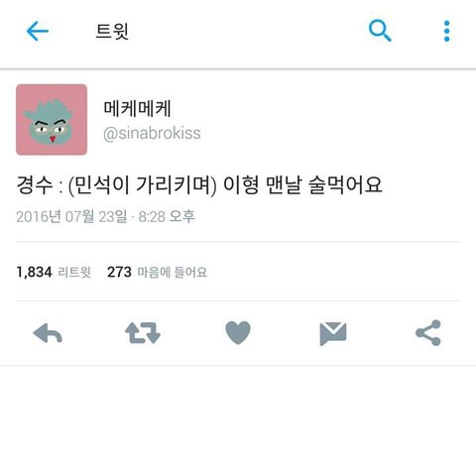Click the 273 likes count number

click(119, 272)
